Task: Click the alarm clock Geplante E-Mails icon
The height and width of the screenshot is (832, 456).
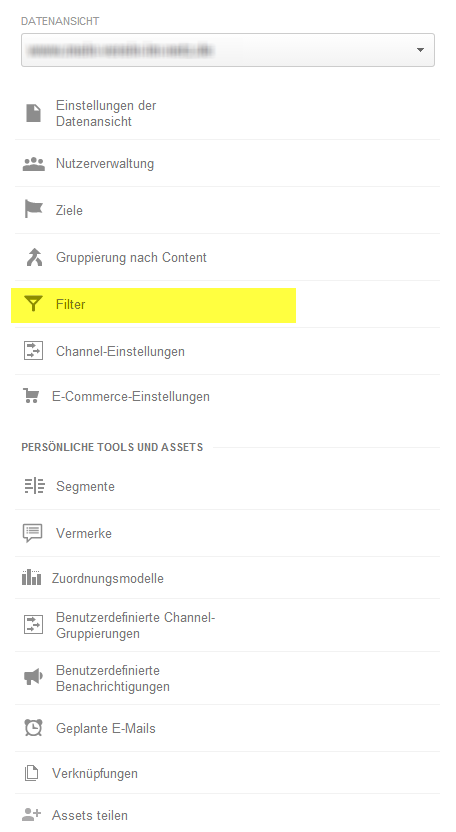Action: [33, 727]
